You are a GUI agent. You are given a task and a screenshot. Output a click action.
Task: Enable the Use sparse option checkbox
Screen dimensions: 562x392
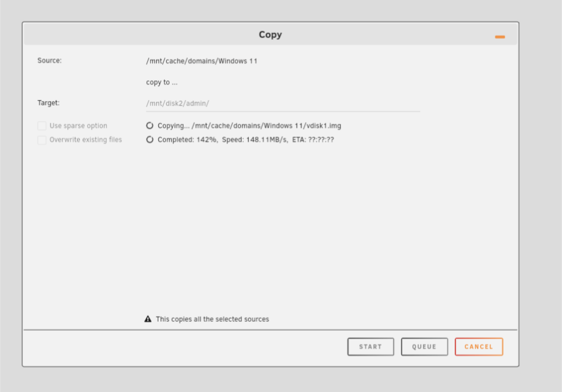click(x=42, y=126)
